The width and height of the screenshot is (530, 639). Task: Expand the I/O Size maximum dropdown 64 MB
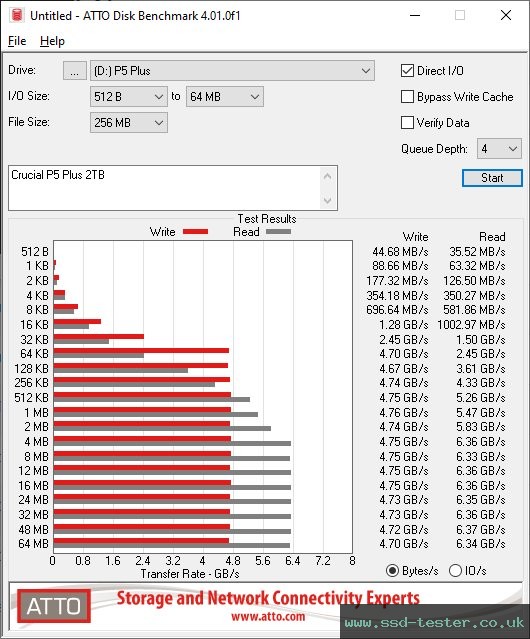click(x=225, y=97)
